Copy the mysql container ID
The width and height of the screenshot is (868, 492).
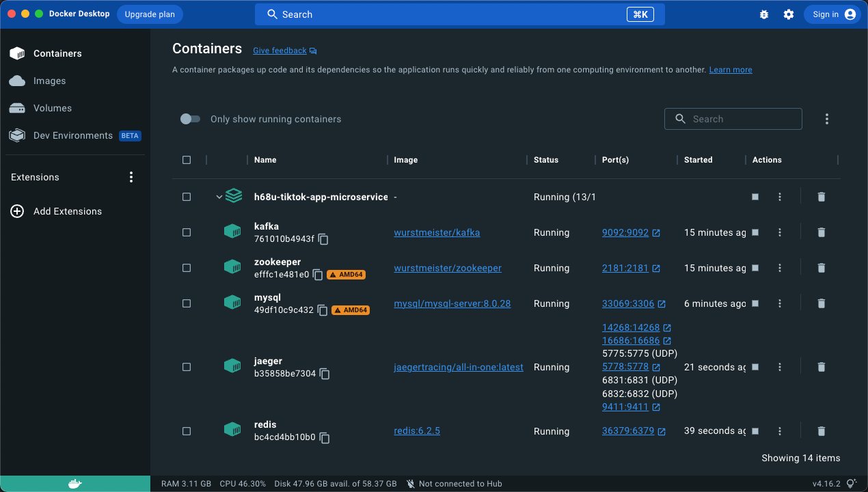tap(323, 310)
